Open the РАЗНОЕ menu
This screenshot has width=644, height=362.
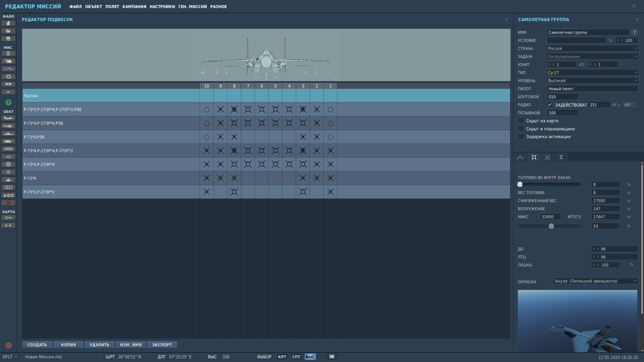pos(218,6)
